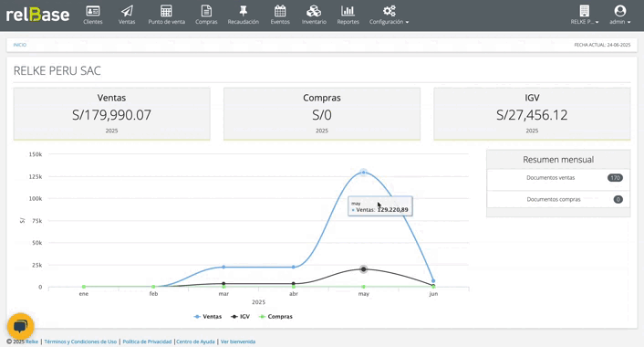This screenshot has height=347, width=644.
Task: Open the Eventos calendar icon
Action: point(280,11)
